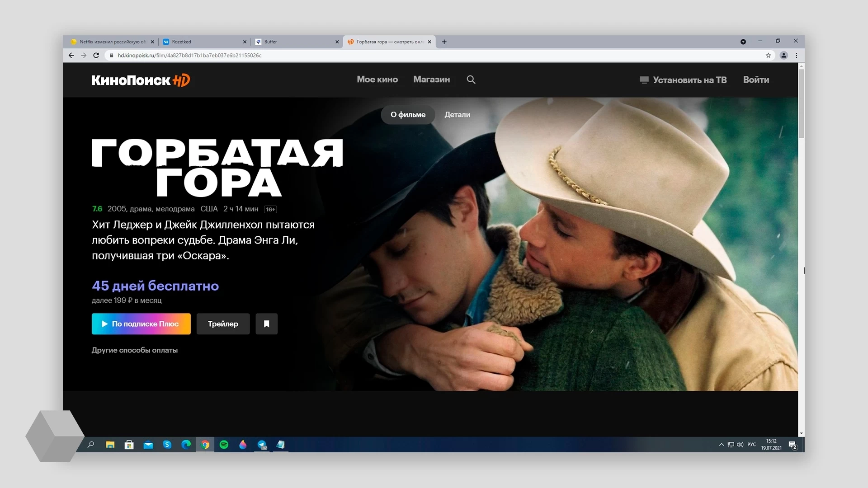The image size is (868, 488).
Task: Click the Войти sign-in link
Action: pos(756,80)
